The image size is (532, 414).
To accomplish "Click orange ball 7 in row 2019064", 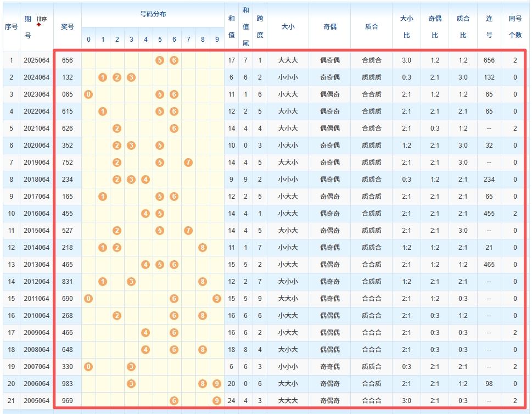I will click(x=188, y=163).
